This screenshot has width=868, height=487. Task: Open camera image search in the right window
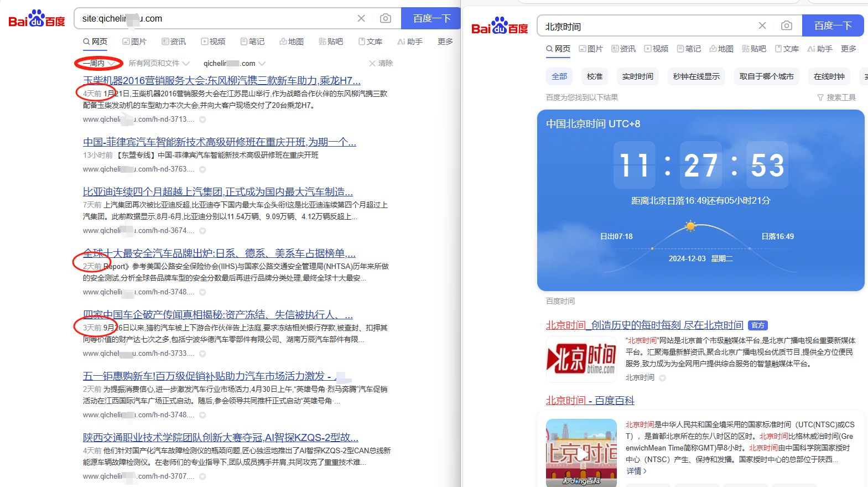click(787, 25)
